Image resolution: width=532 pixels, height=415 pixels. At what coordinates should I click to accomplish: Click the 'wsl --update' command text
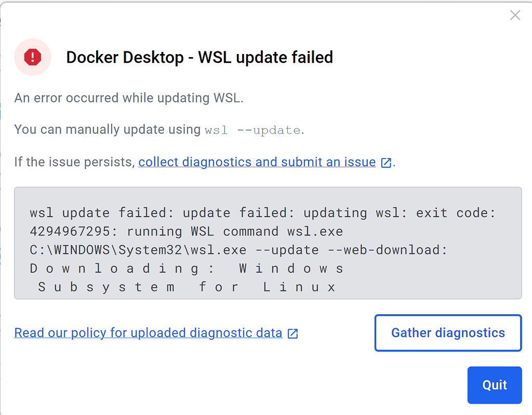coord(252,130)
